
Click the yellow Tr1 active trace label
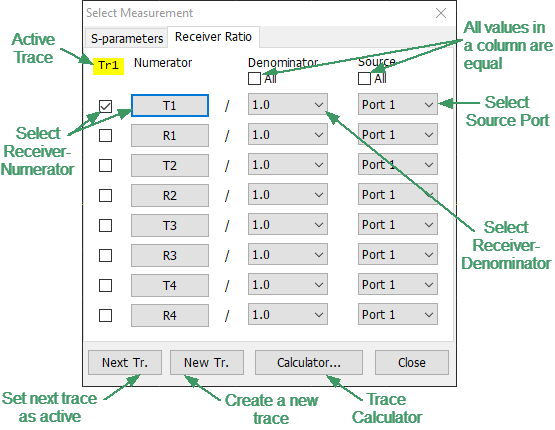pos(108,66)
